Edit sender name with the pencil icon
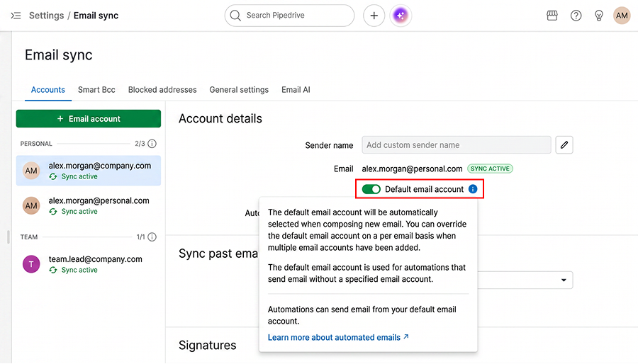Screen dimensions: 638x364 564,145
